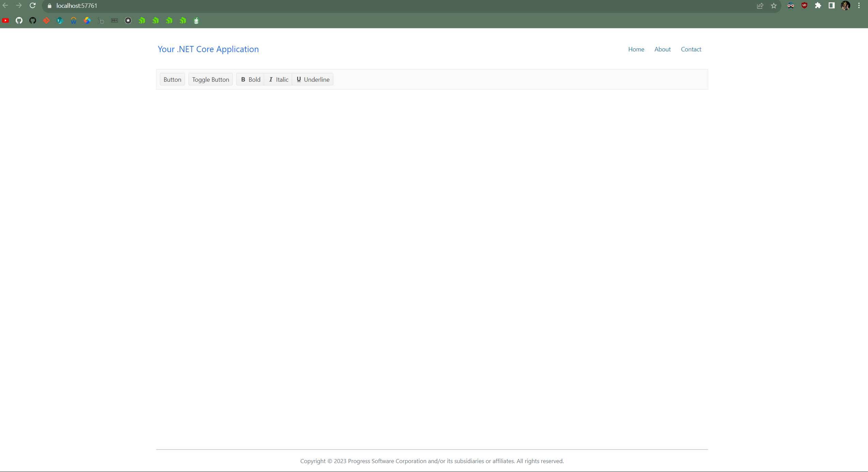
Task: Click the Your .NET Core Application title
Action: pos(208,49)
